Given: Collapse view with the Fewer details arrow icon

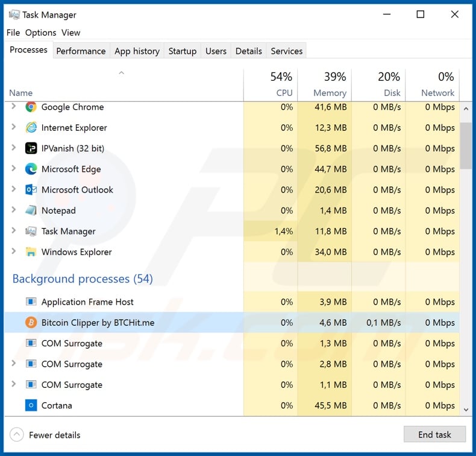Looking at the screenshot, I should coord(17,435).
